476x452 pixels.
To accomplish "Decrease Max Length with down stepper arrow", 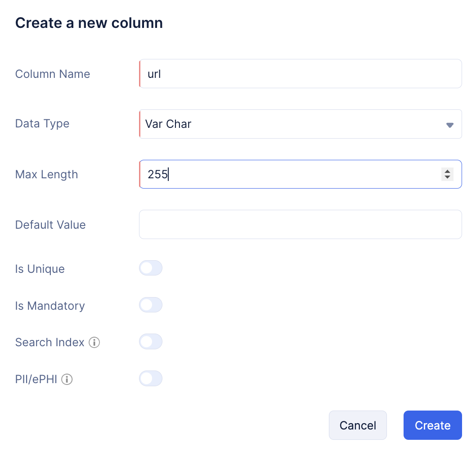I will pyautogui.click(x=447, y=177).
